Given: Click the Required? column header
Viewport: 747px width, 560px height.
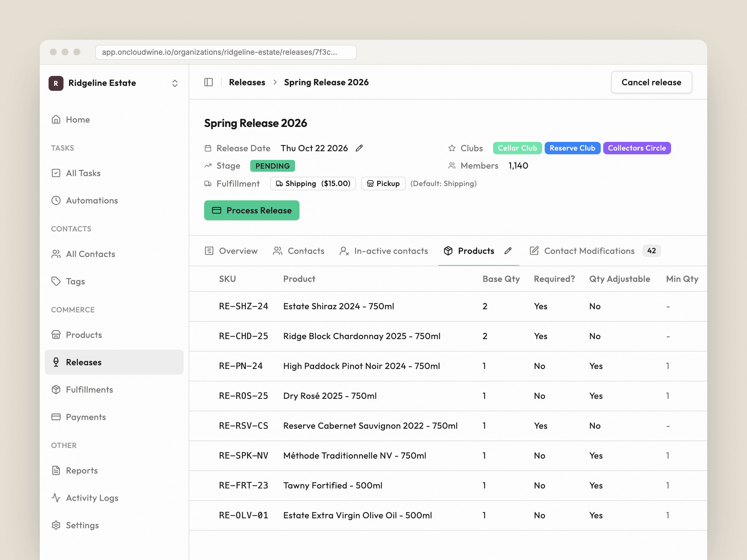Looking at the screenshot, I should click(x=554, y=279).
